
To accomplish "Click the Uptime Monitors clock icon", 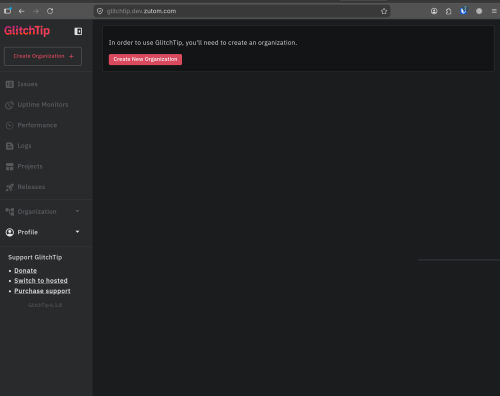I will pyautogui.click(x=10, y=105).
